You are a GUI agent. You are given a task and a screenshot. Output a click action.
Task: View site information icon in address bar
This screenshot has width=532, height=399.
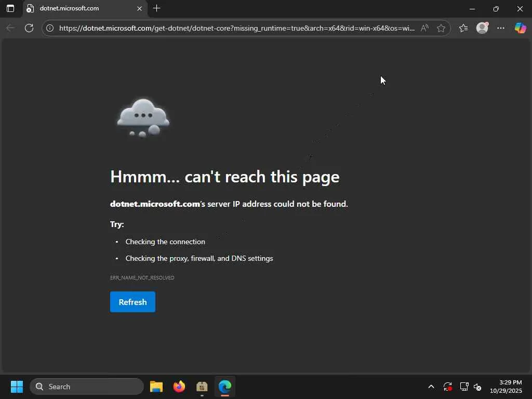pos(50,28)
